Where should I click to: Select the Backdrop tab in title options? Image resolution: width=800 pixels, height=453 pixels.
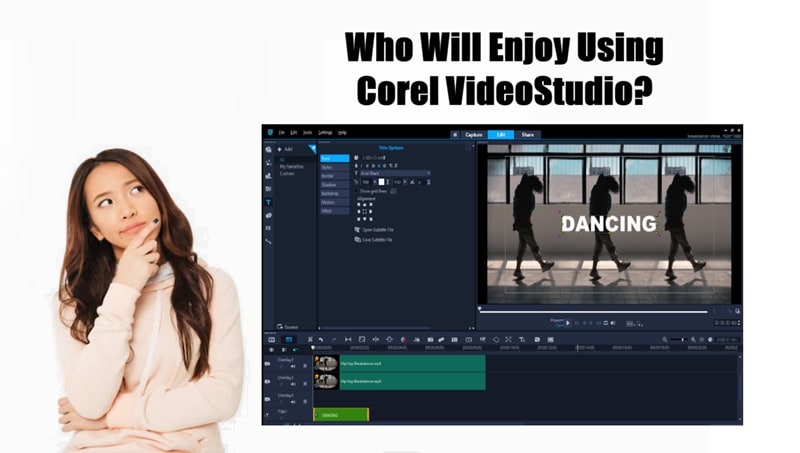pos(334,193)
